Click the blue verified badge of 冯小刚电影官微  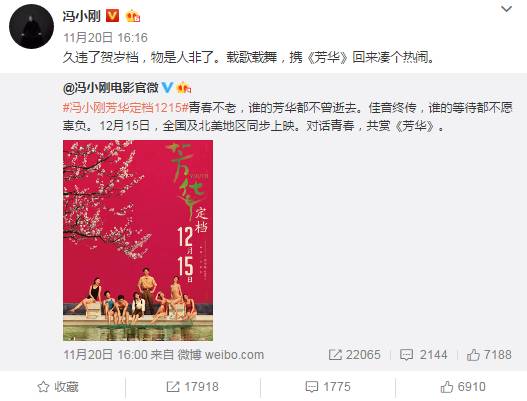click(167, 88)
